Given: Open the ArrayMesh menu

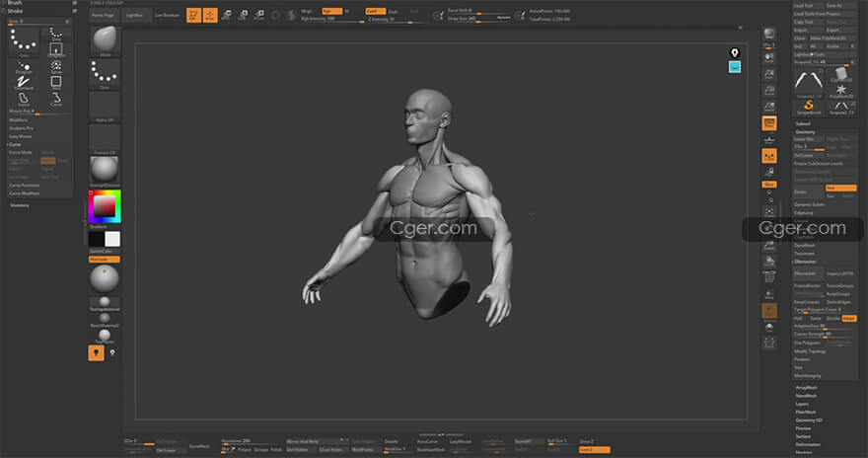Looking at the screenshot, I should [x=806, y=388].
